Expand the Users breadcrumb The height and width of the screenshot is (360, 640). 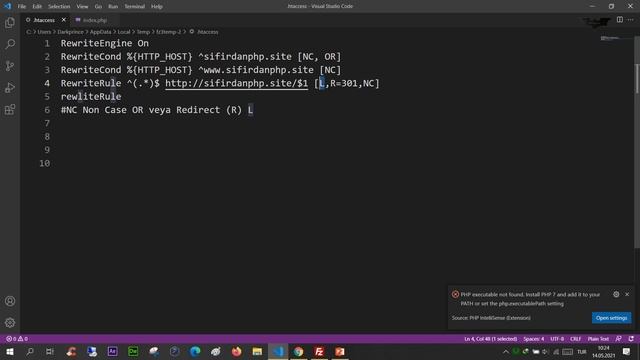coord(44,32)
